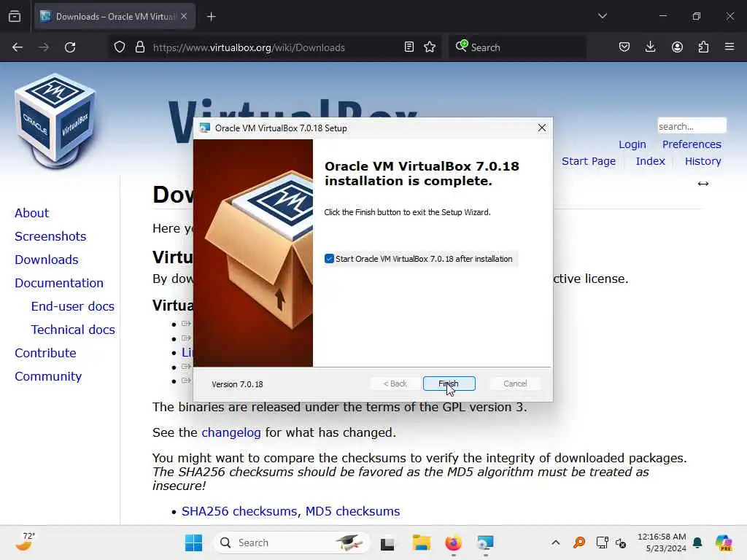Screen dimensions: 747x560
Task: Show hidden system tray icons chevron
Action: 555,542
